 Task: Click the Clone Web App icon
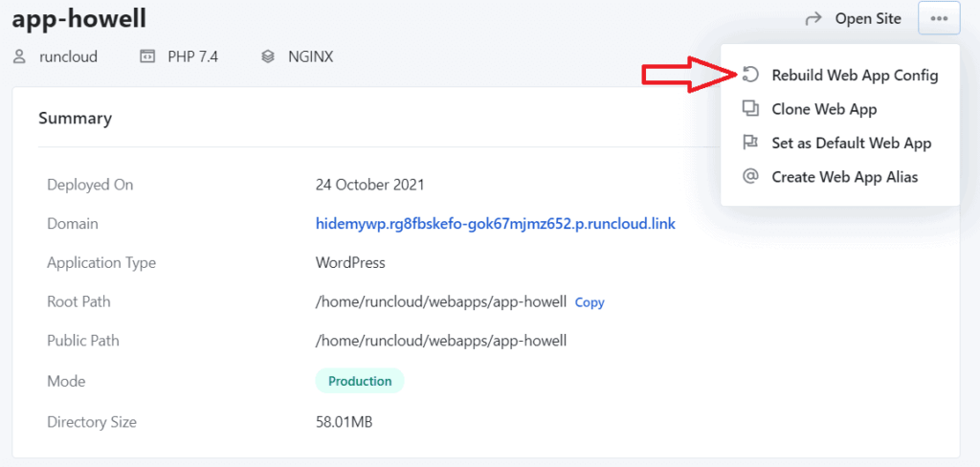pyautogui.click(x=751, y=109)
